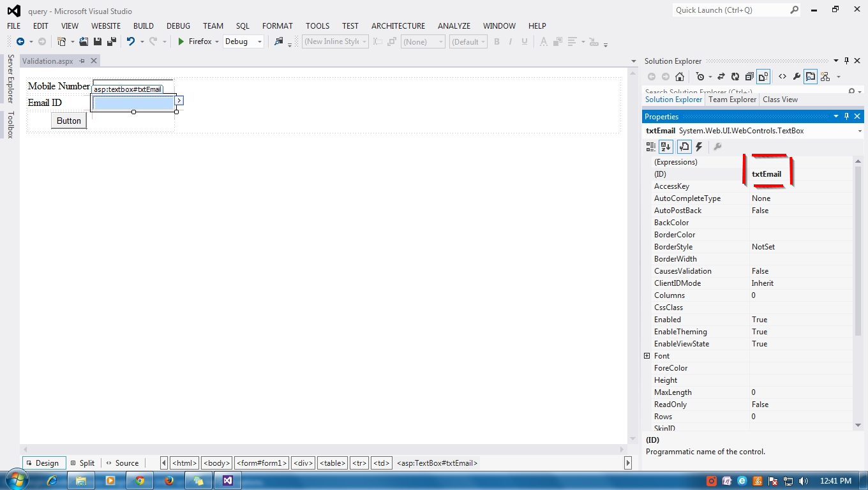Enable Show All Files in Solution Explorer
The image size is (868, 490).
click(x=764, y=76)
